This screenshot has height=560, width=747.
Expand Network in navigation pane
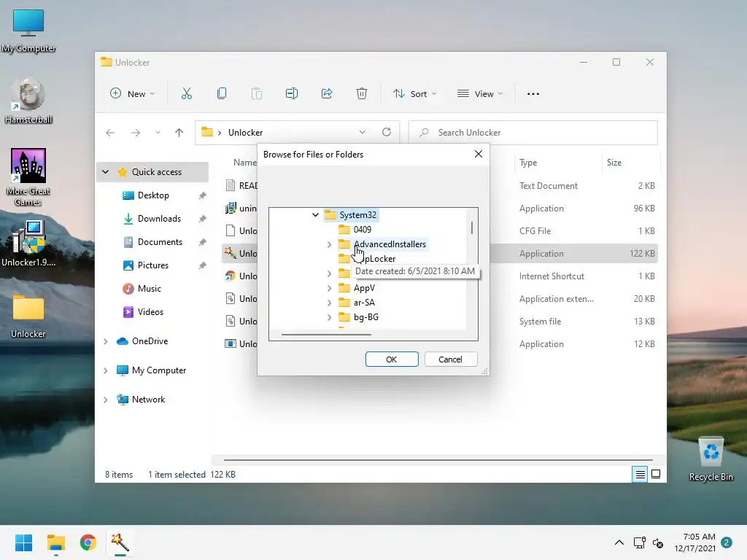pos(106,400)
